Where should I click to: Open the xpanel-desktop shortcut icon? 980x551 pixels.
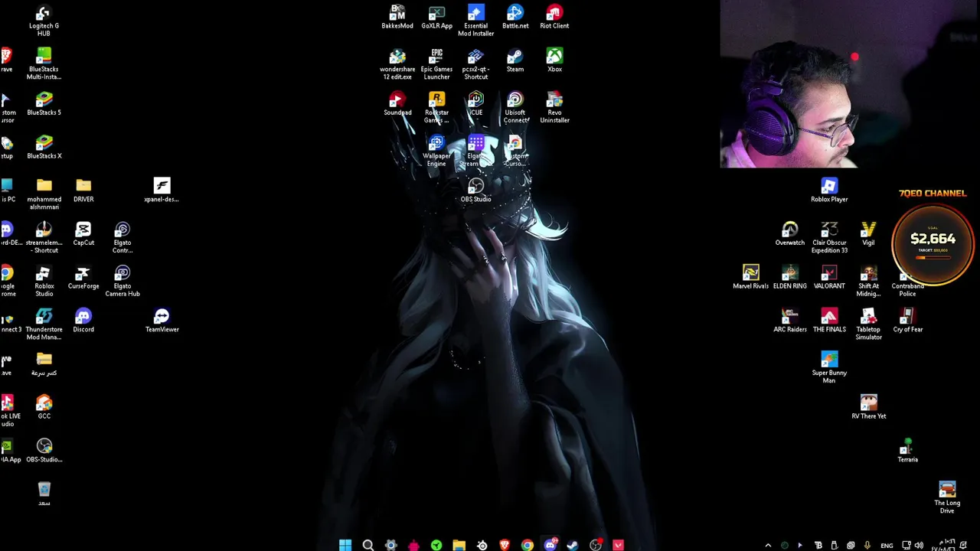pyautogui.click(x=162, y=191)
